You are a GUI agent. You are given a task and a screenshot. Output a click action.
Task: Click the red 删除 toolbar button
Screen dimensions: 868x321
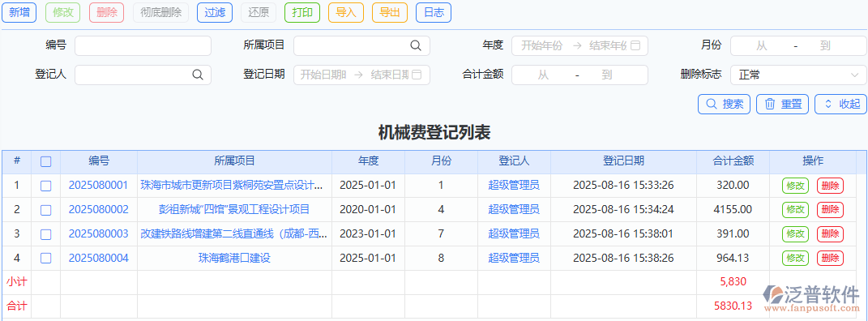coord(106,12)
